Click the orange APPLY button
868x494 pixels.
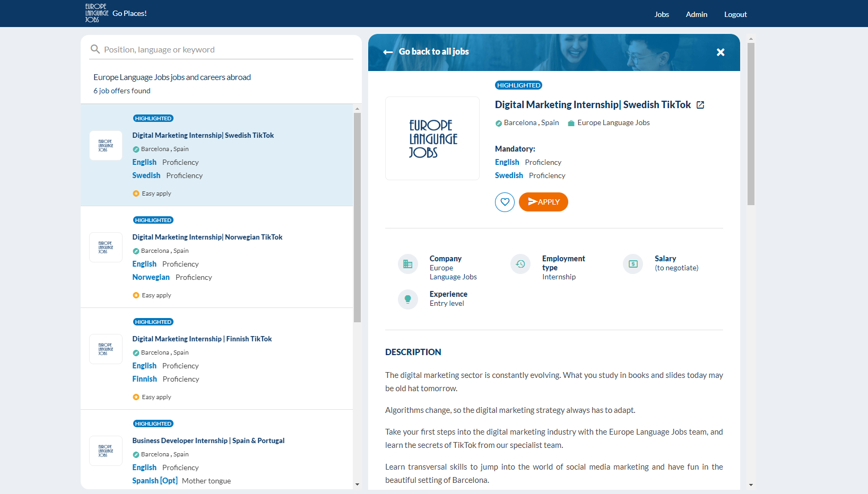543,202
